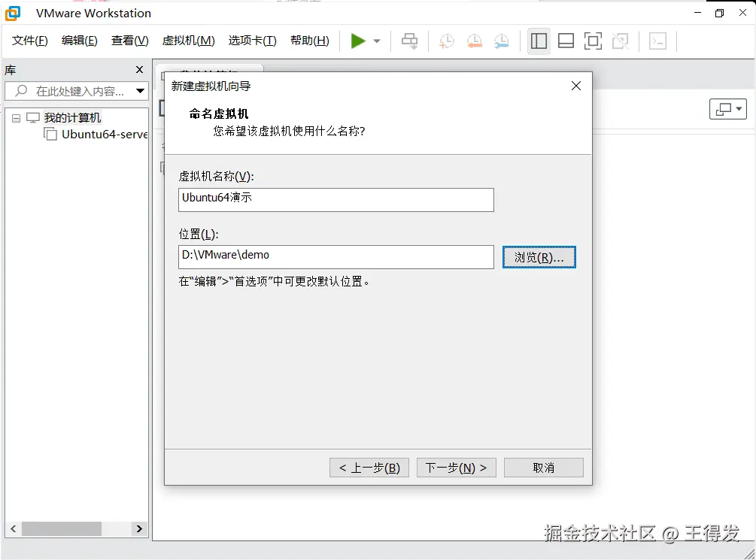Click the library horizontal scrollbar thumb
The width and height of the screenshot is (756, 560).
click(x=62, y=528)
